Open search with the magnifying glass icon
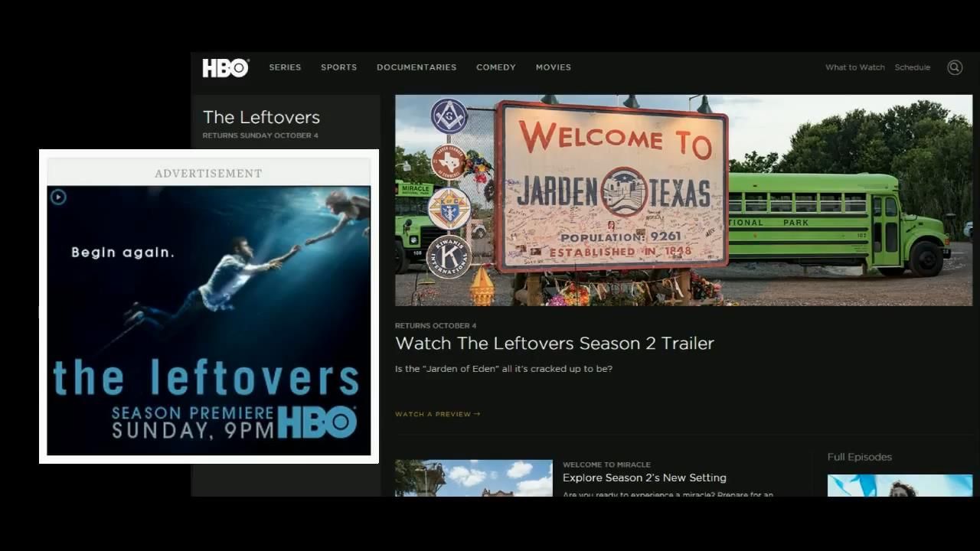 [x=954, y=67]
